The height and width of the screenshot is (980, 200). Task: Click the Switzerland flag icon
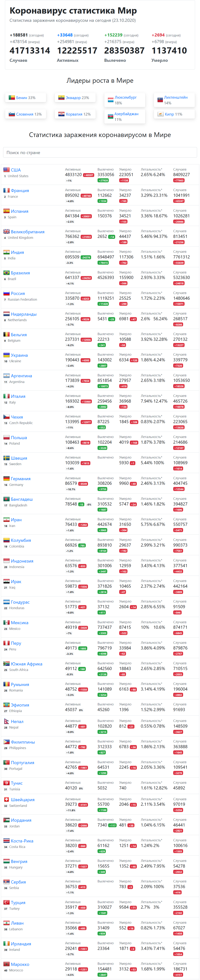(x=6, y=799)
